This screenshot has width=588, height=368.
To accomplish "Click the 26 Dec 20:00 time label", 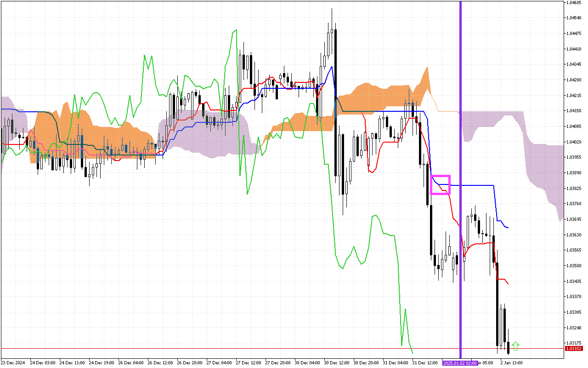I will click(x=190, y=363).
